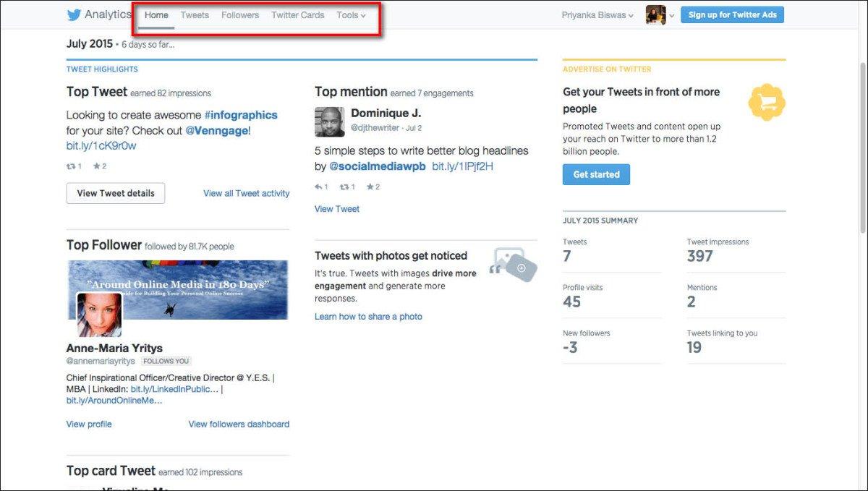
Task: Open Learn how to share a photo
Action: point(368,317)
